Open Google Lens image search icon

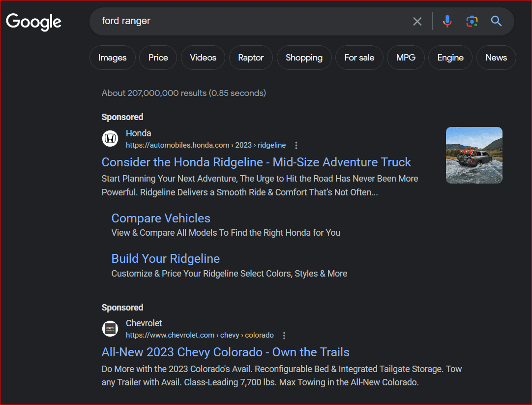pos(472,21)
